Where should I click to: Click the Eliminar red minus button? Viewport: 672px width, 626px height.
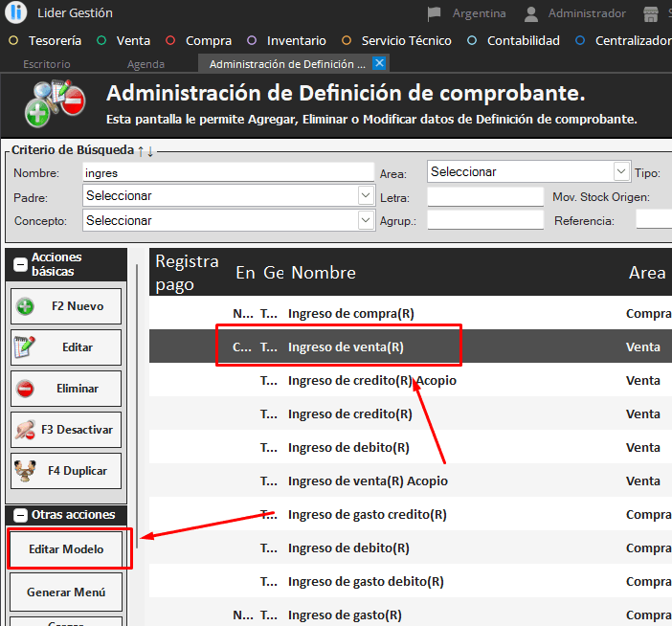point(66,389)
